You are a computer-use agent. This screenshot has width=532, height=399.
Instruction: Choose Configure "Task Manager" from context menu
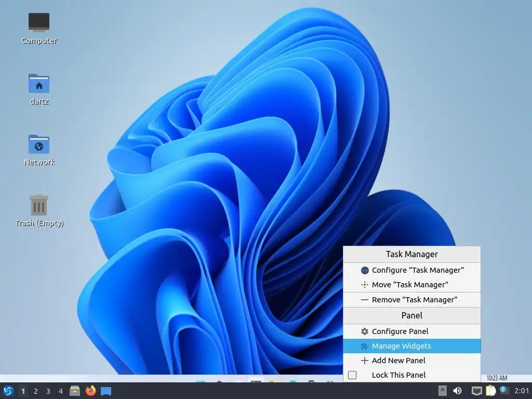412,270
